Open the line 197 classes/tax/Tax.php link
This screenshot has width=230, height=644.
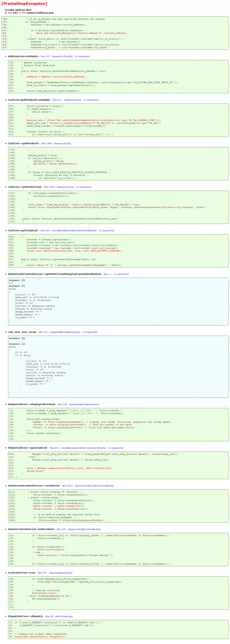click(57, 57)
